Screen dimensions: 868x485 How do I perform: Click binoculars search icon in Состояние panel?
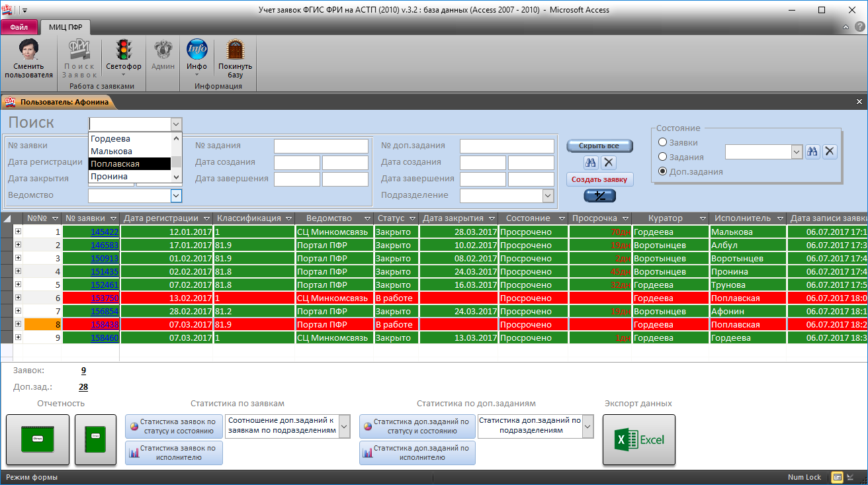click(x=812, y=152)
